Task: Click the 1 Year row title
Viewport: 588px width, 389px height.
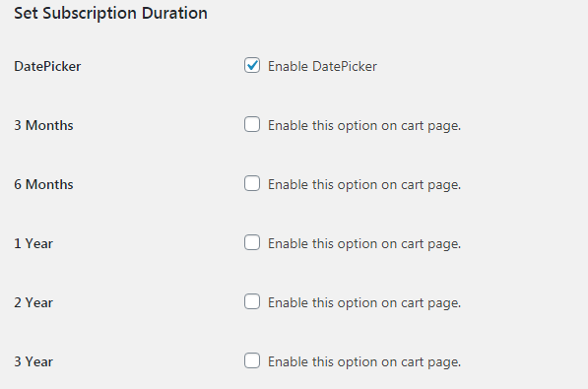Action: [33, 244]
